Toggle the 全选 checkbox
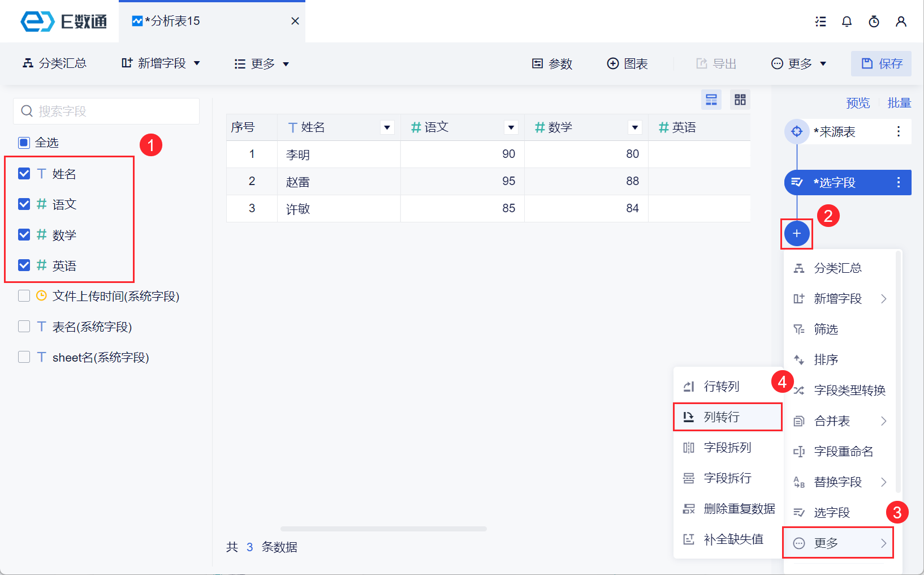Image resolution: width=924 pixels, height=575 pixels. point(24,143)
